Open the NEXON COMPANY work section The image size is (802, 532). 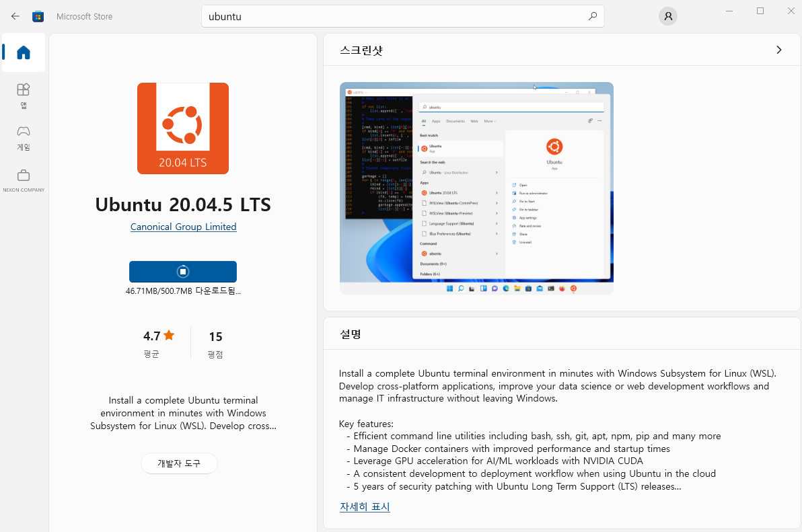tap(24, 181)
